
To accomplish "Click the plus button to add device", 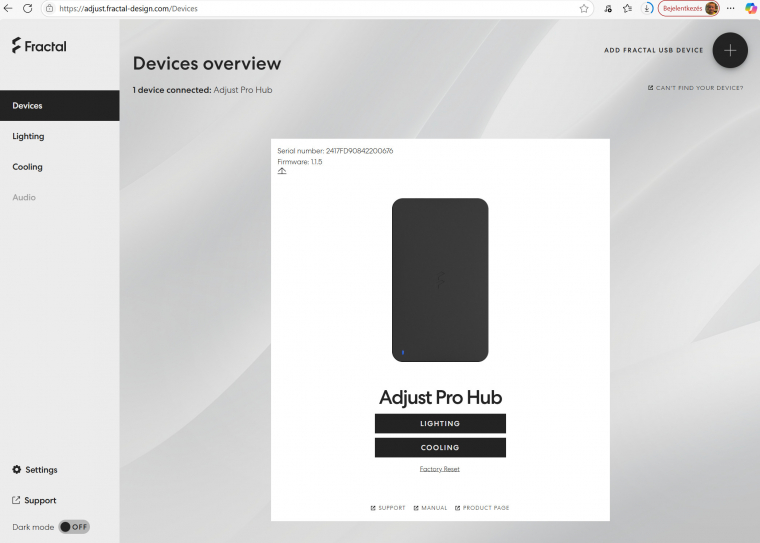I will pos(730,50).
